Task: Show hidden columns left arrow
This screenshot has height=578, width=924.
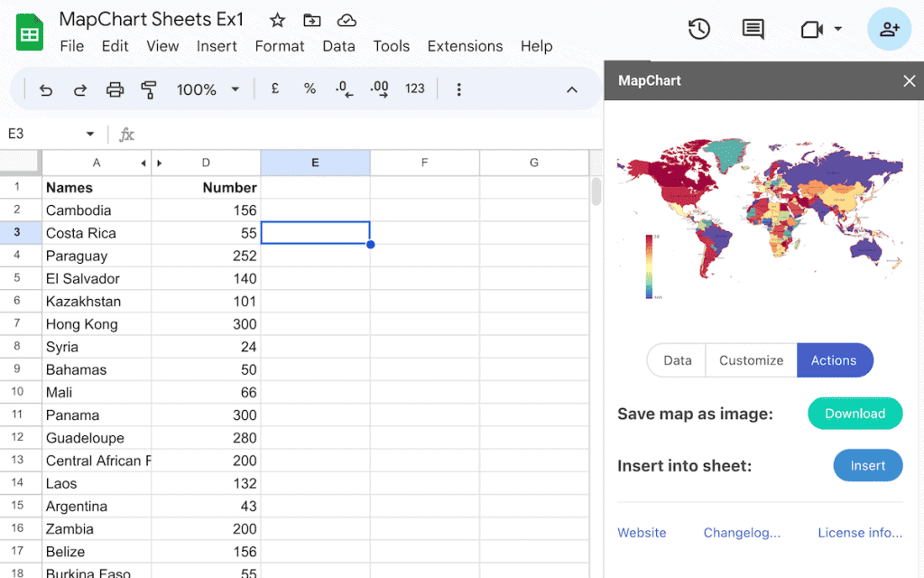Action: pos(143,163)
